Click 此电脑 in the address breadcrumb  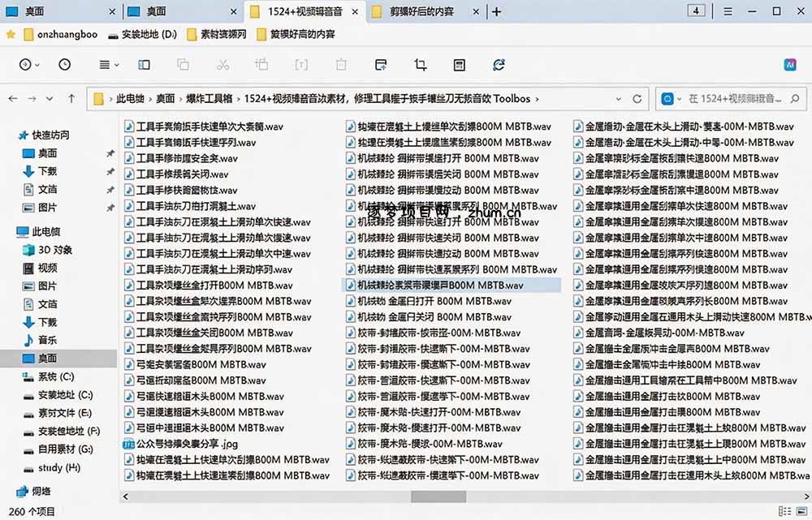[x=130, y=98]
